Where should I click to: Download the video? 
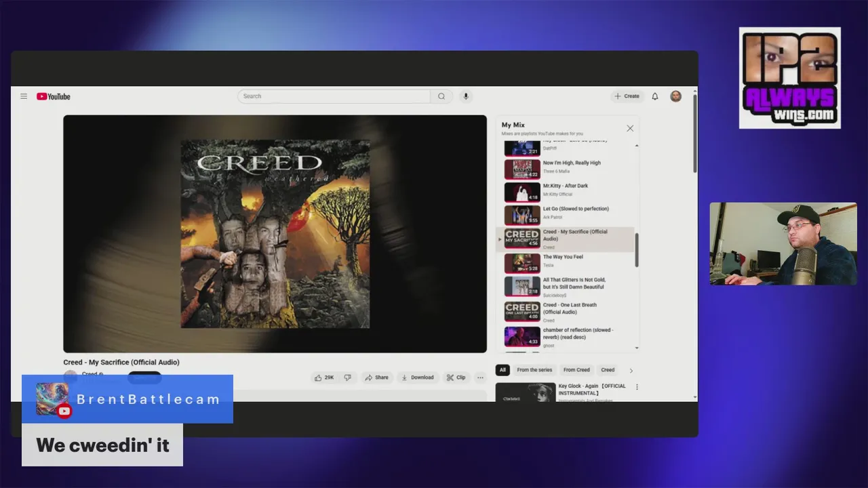[418, 378]
